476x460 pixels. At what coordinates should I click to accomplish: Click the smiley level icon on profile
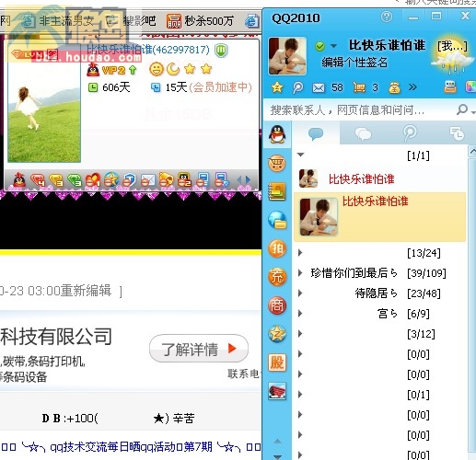pos(157,69)
